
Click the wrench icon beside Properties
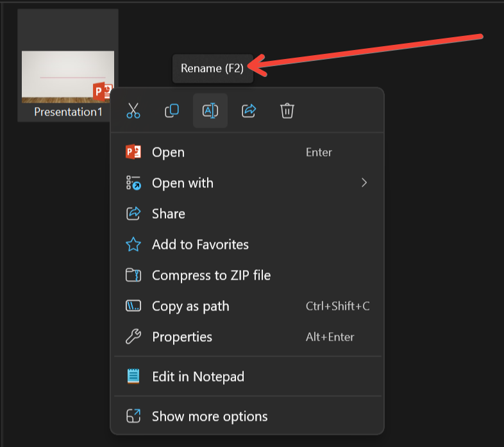pos(133,337)
